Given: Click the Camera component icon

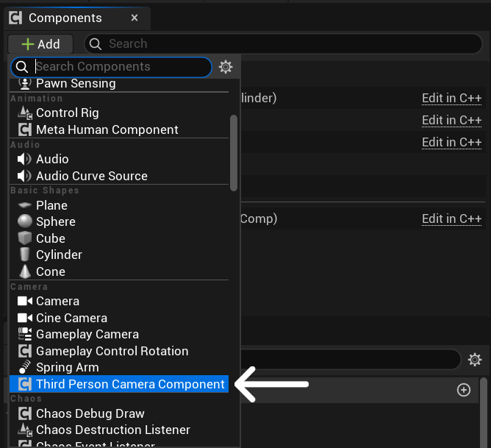Looking at the screenshot, I should 25,301.
